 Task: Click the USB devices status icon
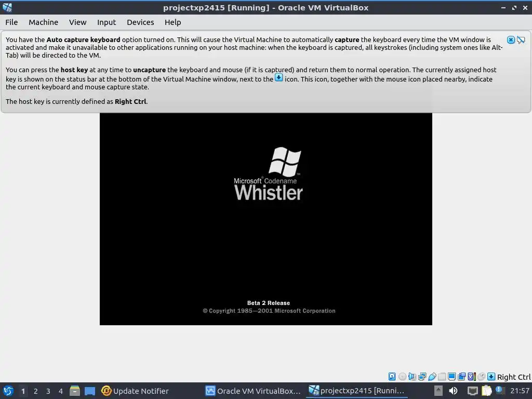(x=432, y=376)
